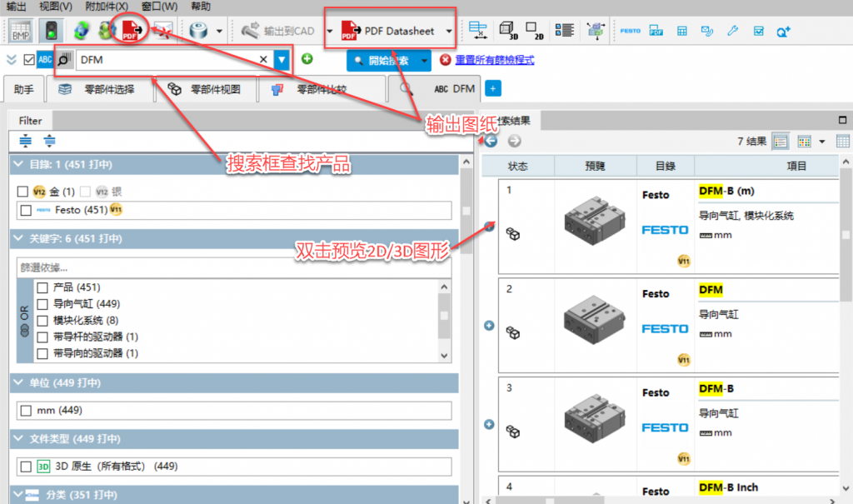Image resolution: width=853 pixels, height=504 pixels.
Task: Click the small blue PDF icon beside FESTO
Action: (x=656, y=31)
